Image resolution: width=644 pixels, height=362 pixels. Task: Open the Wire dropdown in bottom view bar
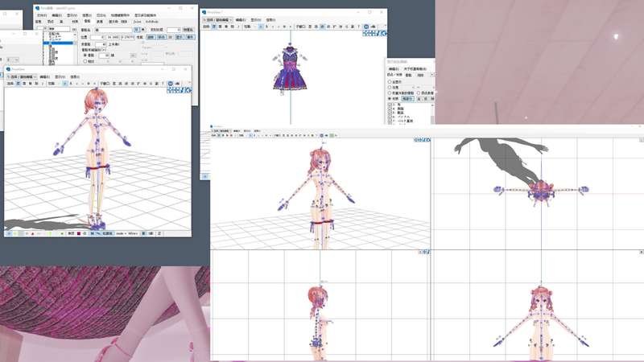coord(134,233)
